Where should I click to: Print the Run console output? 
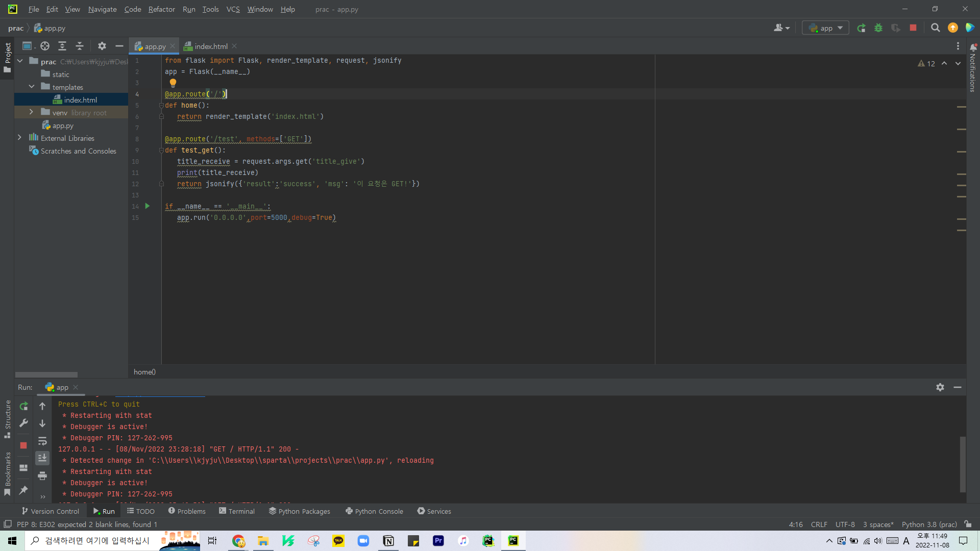42,475
